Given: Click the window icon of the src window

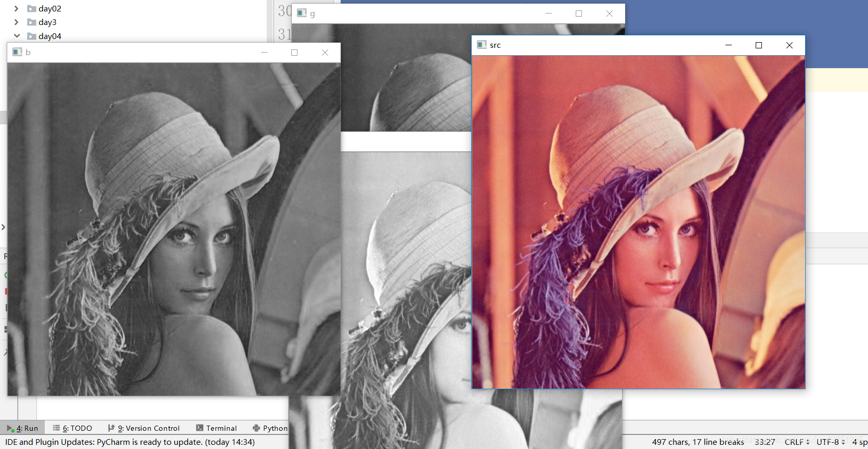Looking at the screenshot, I should click(482, 45).
